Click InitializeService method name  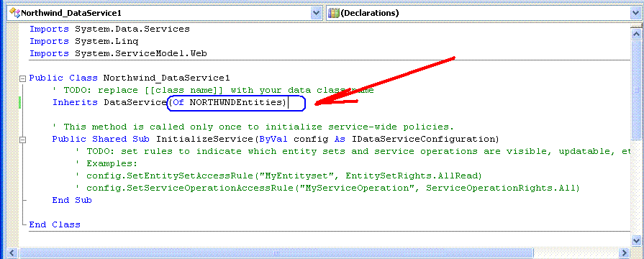[205, 139]
